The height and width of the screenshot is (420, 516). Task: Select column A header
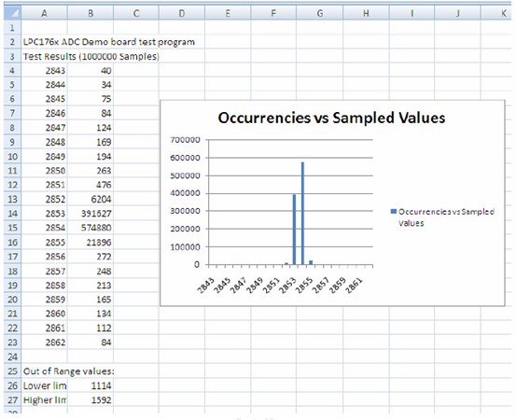click(44, 13)
